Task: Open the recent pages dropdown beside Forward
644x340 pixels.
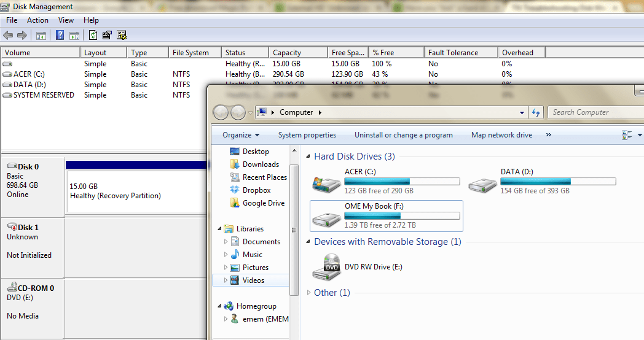Action: tap(250, 113)
